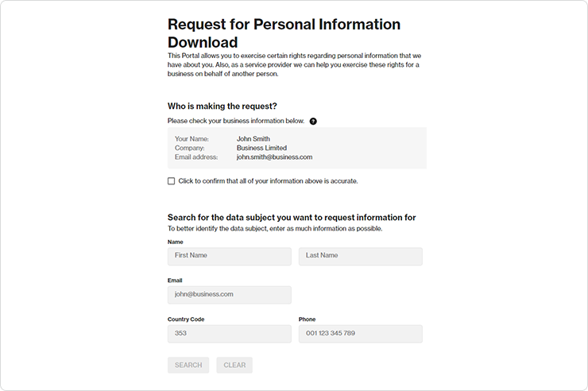Click the John Smith name value
The image size is (588, 391).
253,139
